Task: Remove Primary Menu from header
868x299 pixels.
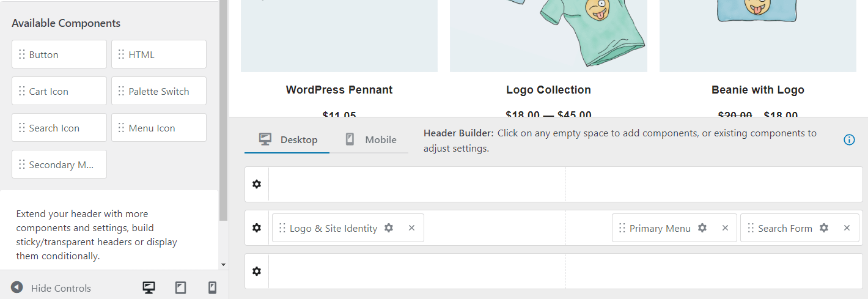Action: coord(725,228)
